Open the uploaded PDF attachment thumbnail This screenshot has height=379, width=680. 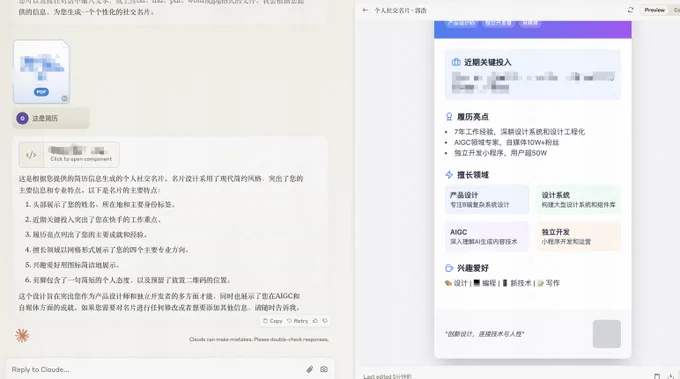41,72
